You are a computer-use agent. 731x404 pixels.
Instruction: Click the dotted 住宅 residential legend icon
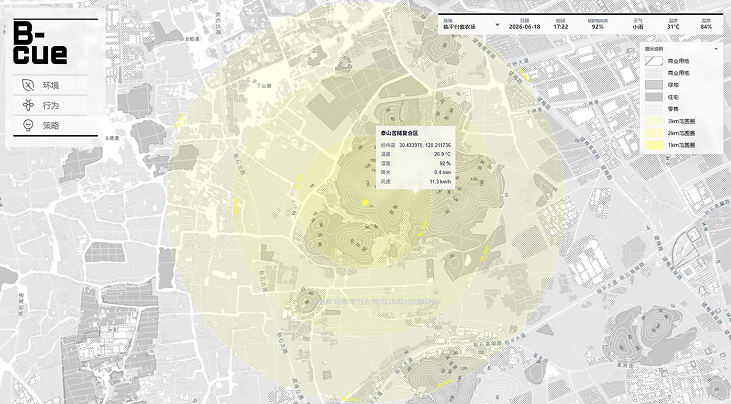pyautogui.click(x=654, y=97)
